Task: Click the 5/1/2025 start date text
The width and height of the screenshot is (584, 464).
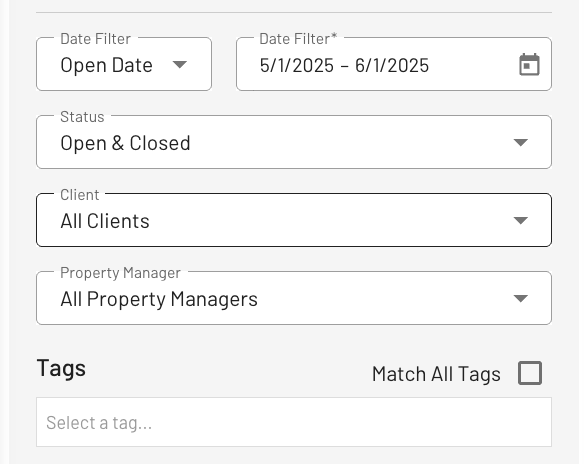Action: click(x=296, y=66)
